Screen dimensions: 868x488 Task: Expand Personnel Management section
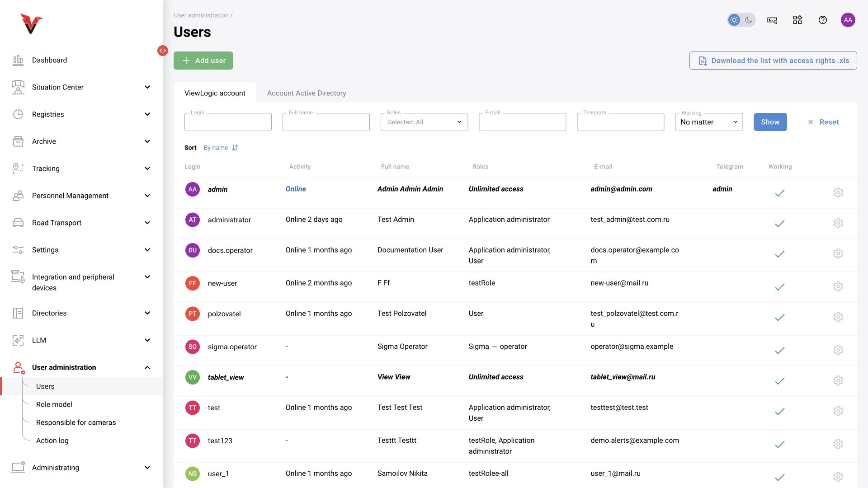coord(81,196)
